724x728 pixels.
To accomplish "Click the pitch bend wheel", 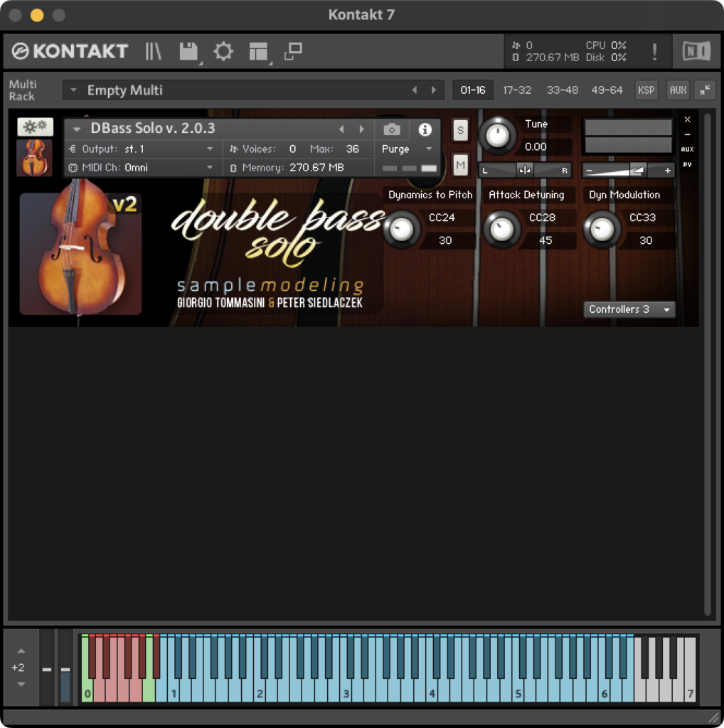I will click(47, 668).
